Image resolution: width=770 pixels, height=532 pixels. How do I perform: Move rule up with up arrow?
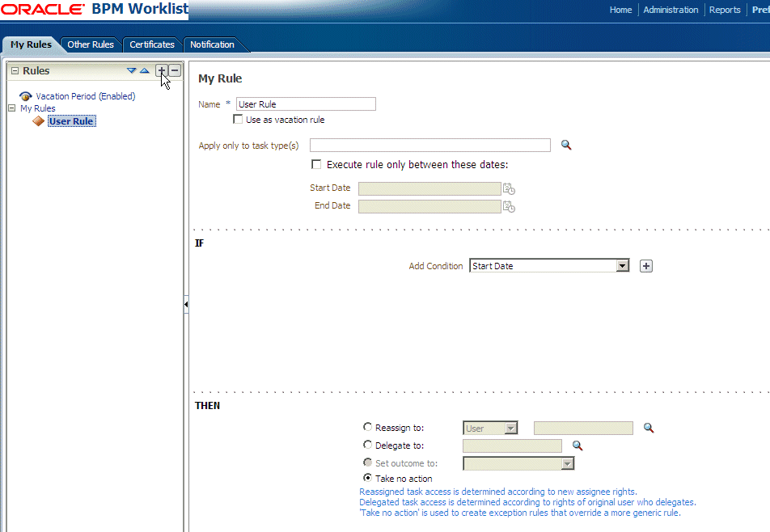point(144,70)
